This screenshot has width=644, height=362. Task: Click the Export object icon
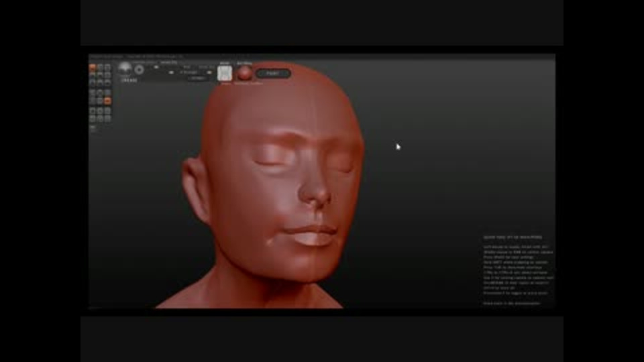coord(107,119)
